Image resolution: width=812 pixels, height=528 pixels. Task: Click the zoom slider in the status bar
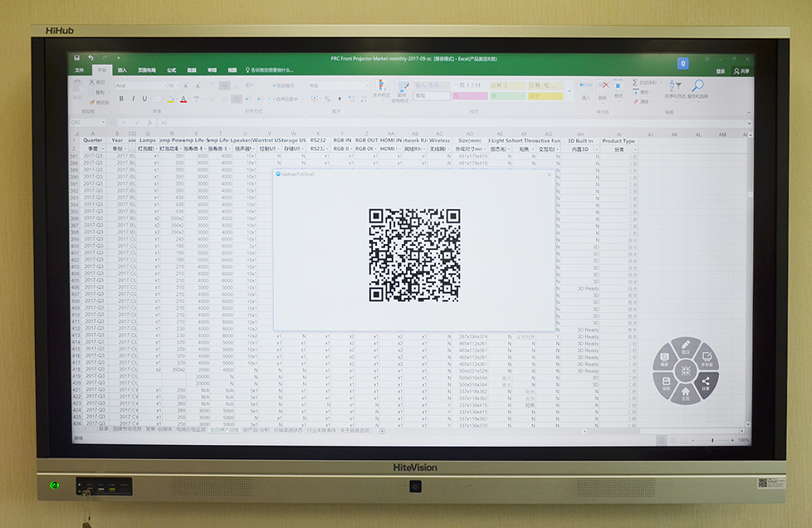point(712,440)
